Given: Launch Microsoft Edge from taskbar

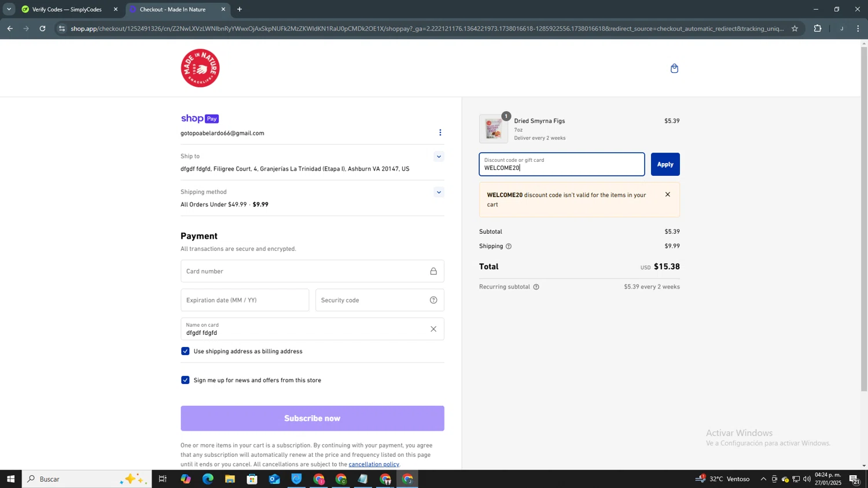Looking at the screenshot, I should tap(208, 479).
